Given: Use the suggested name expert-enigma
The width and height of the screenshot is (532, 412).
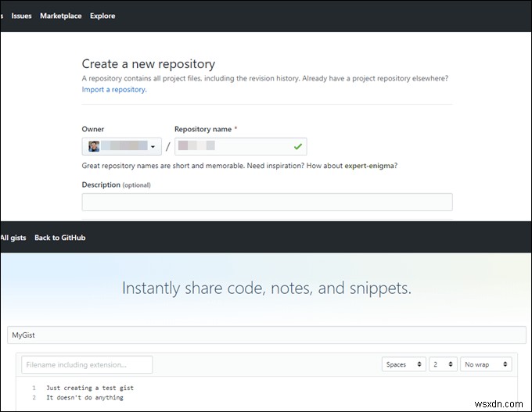Looking at the screenshot, I should pos(369,166).
